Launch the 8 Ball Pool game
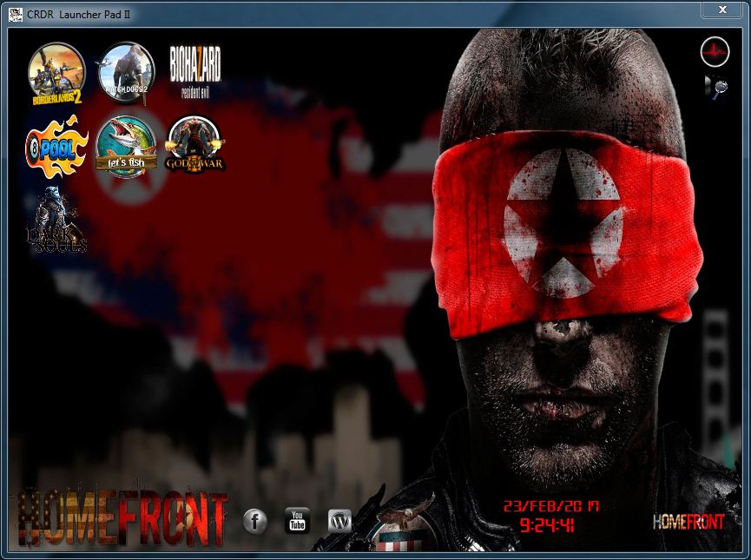The width and height of the screenshot is (751, 560). (56, 146)
